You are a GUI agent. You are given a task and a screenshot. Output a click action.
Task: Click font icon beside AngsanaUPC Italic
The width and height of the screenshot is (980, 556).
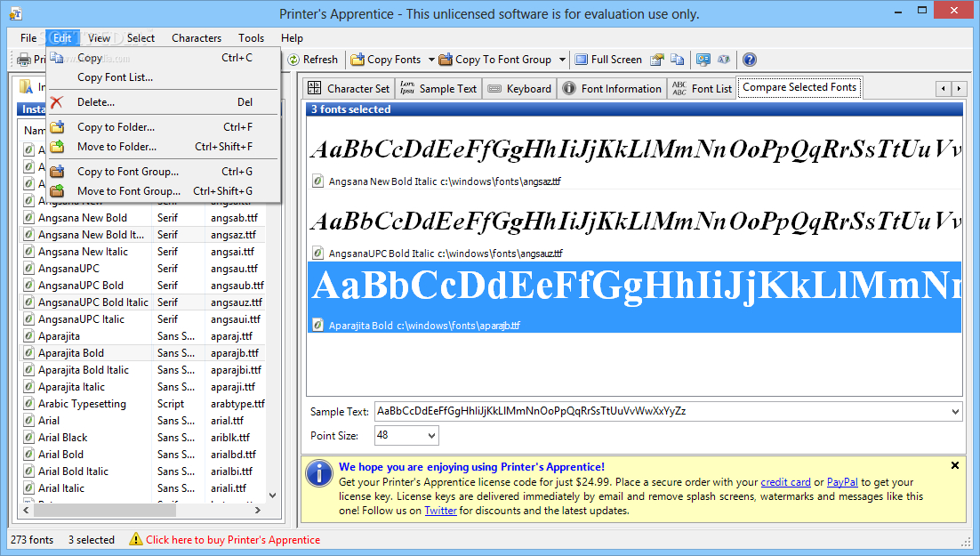tap(28, 319)
